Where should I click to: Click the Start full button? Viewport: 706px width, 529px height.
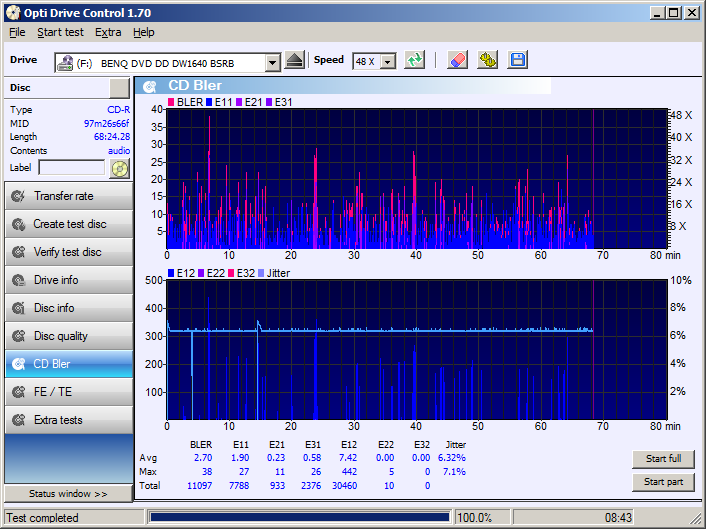click(663, 459)
